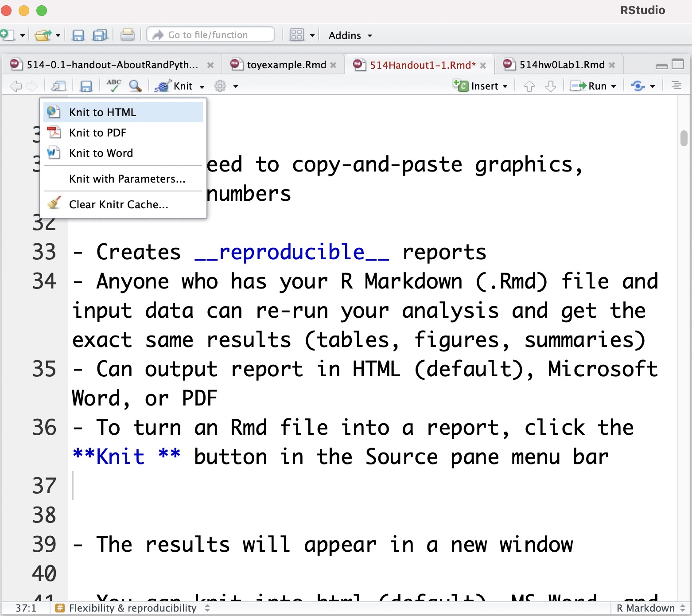Choose Knit to Word
The image size is (692, 616).
click(x=123, y=153)
